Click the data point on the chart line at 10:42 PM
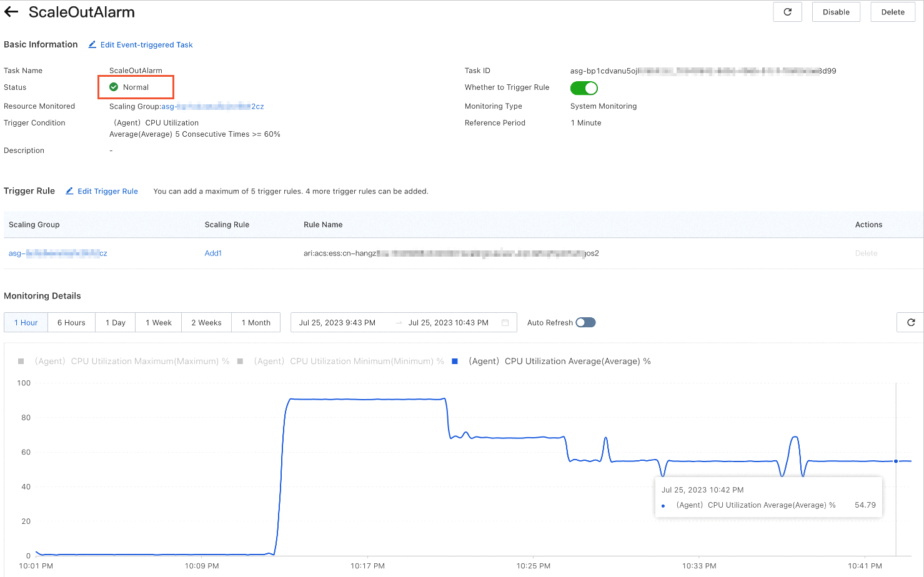This screenshot has height=577, width=924. [896, 461]
